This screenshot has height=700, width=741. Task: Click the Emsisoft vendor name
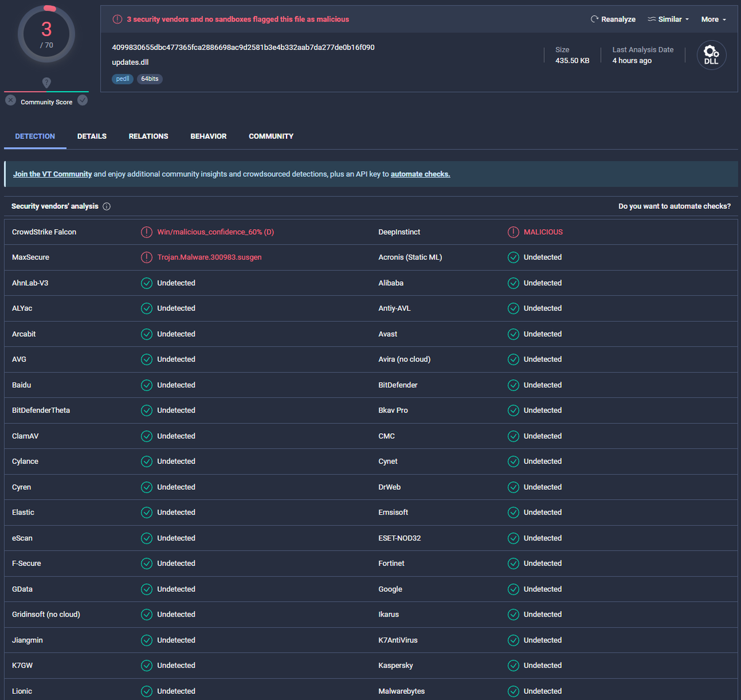tap(393, 512)
